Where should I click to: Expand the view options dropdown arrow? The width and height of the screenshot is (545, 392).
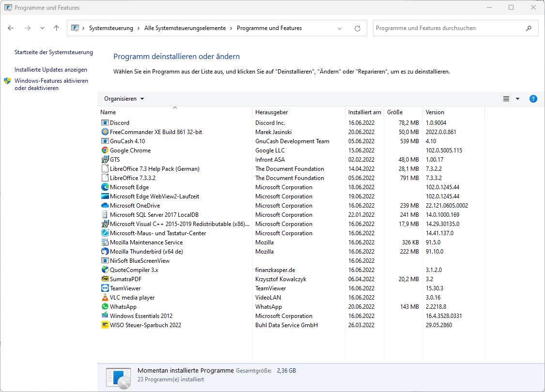(x=517, y=99)
